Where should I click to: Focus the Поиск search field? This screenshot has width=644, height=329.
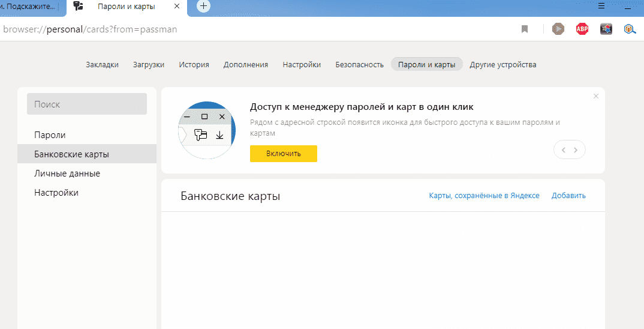pos(87,104)
